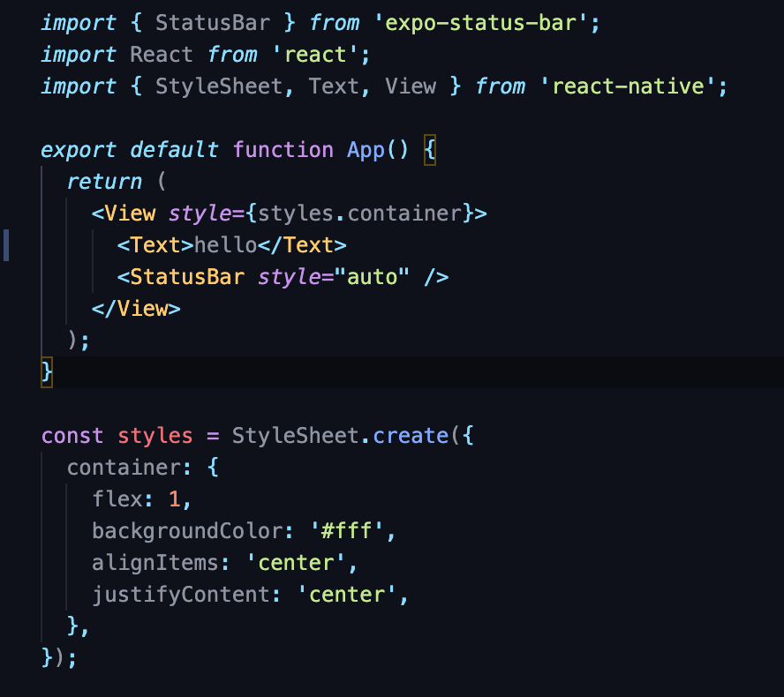
Task: Click the 'react' string on line two
Action: pyautogui.click(x=315, y=55)
